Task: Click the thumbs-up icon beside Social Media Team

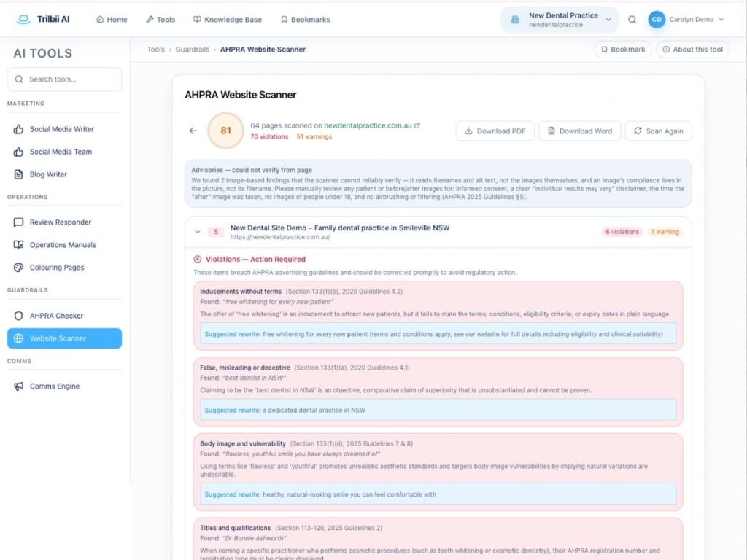Action: click(x=18, y=152)
